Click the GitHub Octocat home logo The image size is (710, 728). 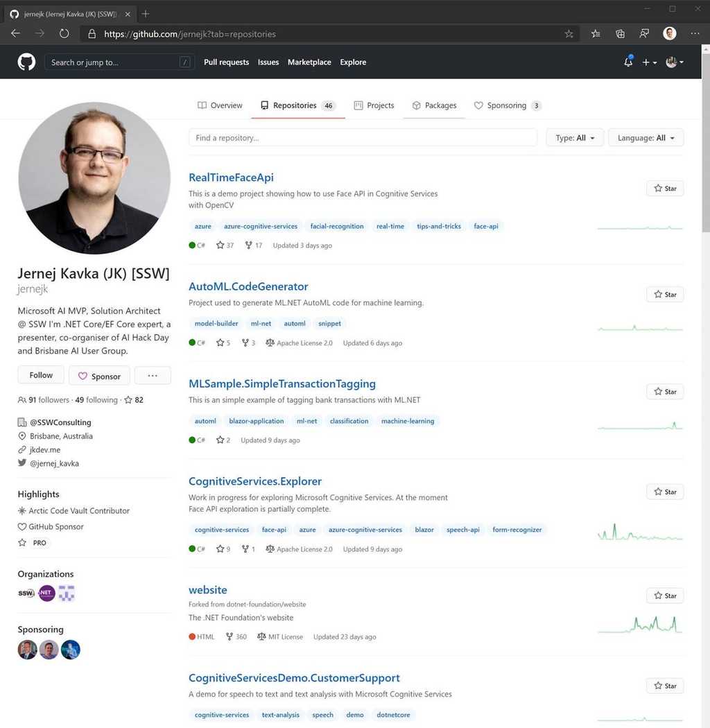tap(26, 62)
